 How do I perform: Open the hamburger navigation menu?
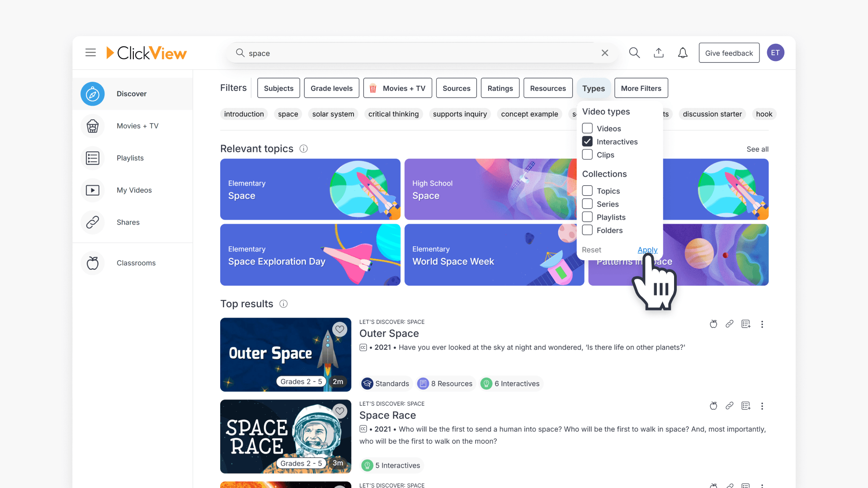click(x=90, y=52)
